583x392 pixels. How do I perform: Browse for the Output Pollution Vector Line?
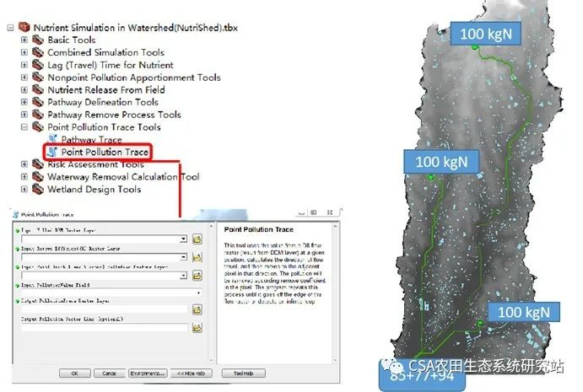click(197, 327)
